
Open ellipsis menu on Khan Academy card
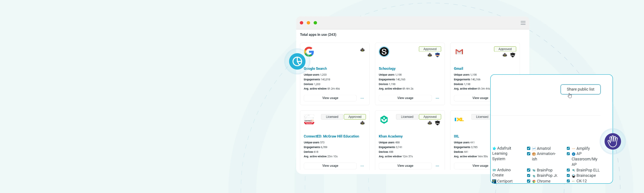(437, 166)
